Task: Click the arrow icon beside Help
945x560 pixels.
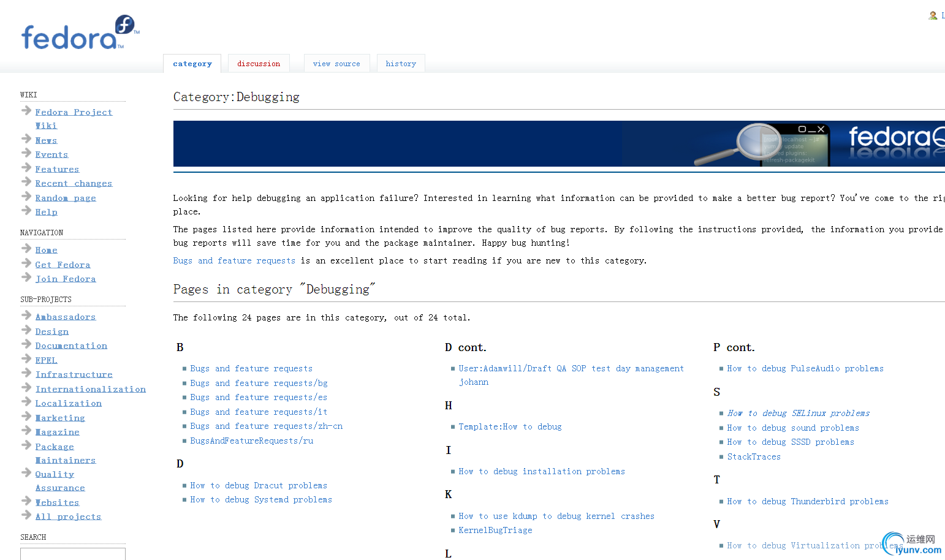Action: [x=26, y=210]
